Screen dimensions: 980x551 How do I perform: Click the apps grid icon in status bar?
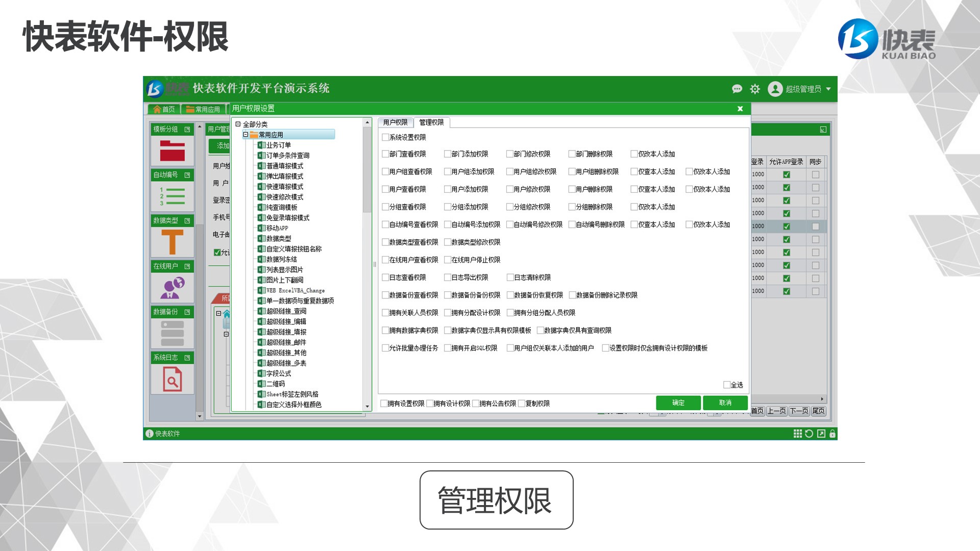(797, 434)
